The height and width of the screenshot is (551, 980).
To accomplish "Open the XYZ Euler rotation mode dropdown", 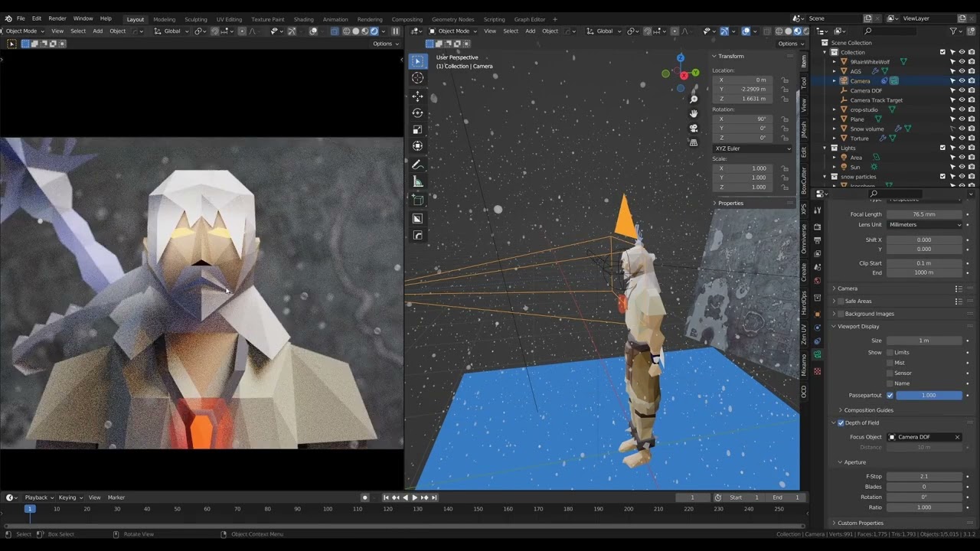I will pyautogui.click(x=753, y=148).
